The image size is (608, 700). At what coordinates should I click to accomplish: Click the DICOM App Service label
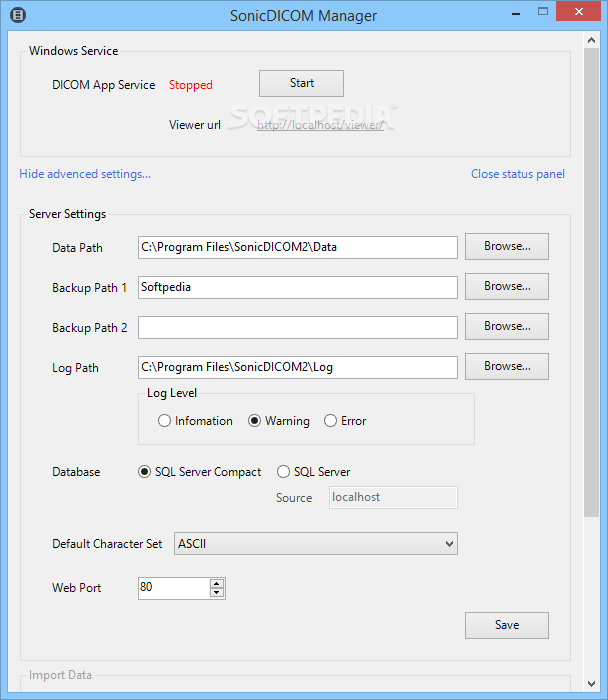point(104,85)
